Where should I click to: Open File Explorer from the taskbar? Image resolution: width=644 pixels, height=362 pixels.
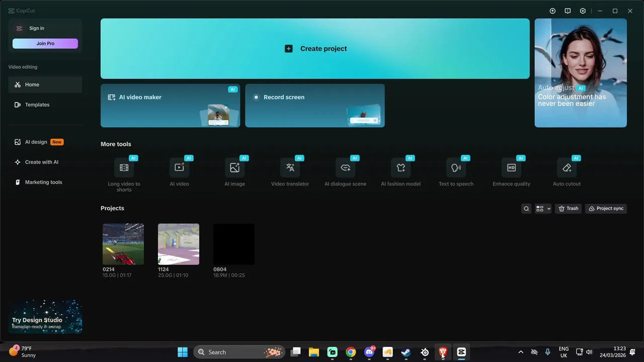point(314,352)
